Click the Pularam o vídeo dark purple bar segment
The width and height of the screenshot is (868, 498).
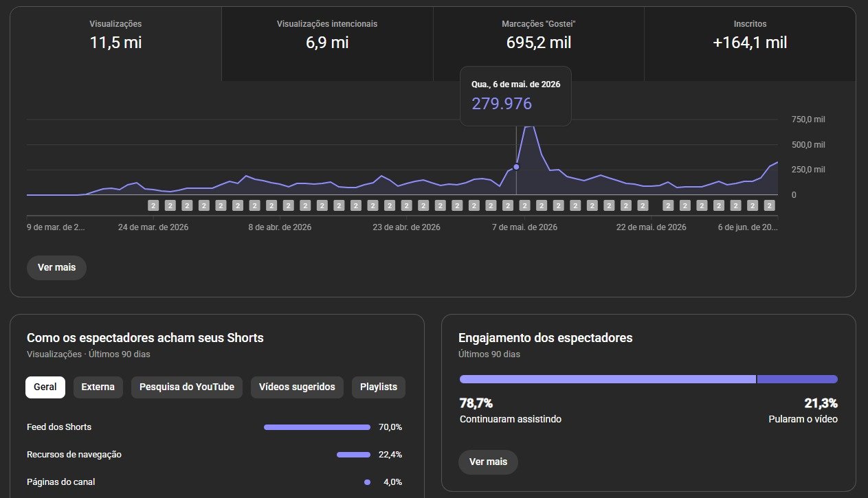(797, 379)
